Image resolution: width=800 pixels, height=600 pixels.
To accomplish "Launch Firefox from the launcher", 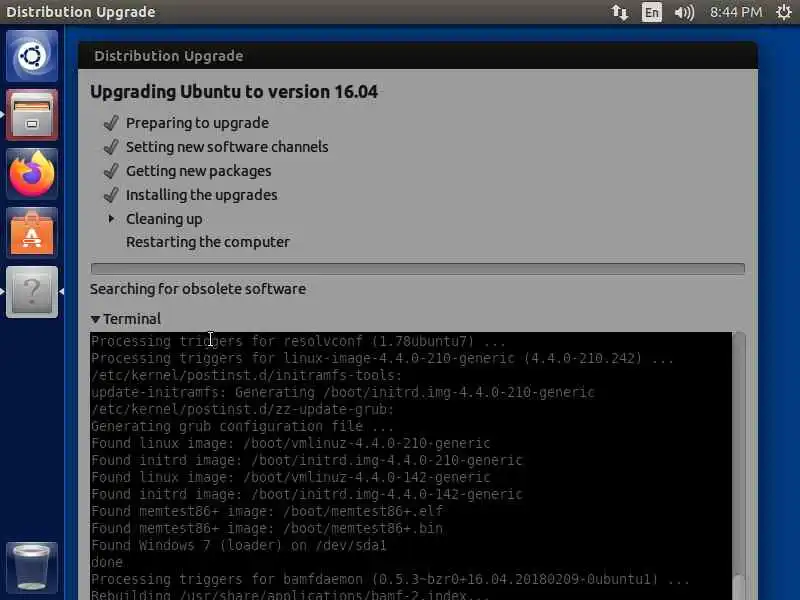I will pos(32,173).
